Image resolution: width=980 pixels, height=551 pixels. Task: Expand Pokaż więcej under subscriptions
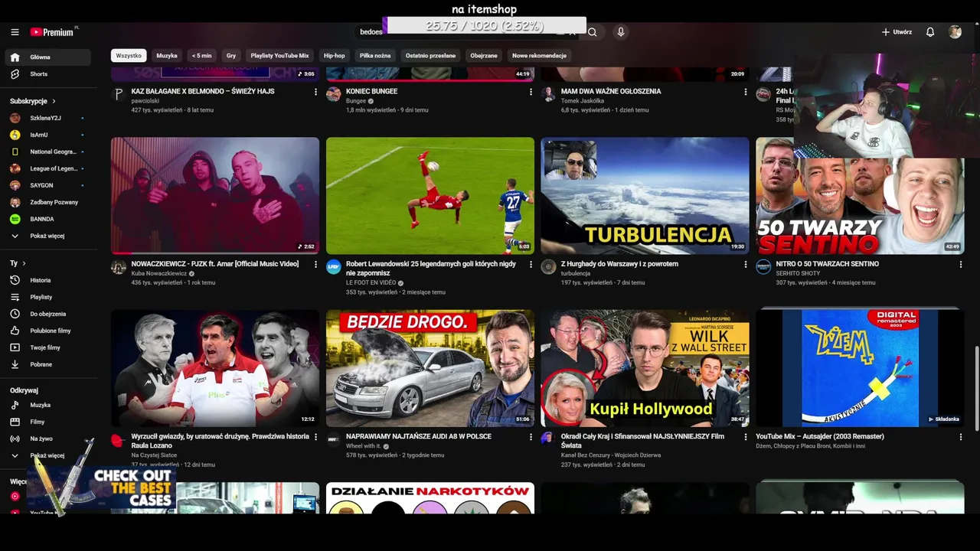coord(47,236)
